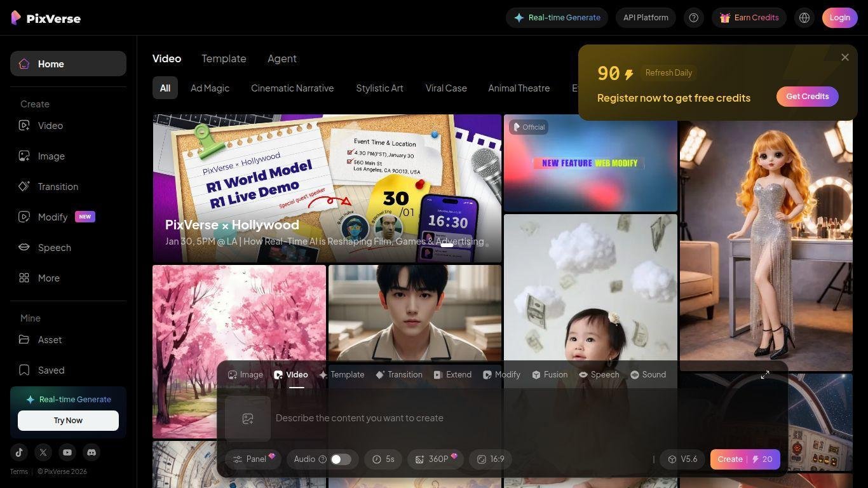Screen dimensions: 868x488
Task: Open the 5s duration selector
Action: (383, 459)
